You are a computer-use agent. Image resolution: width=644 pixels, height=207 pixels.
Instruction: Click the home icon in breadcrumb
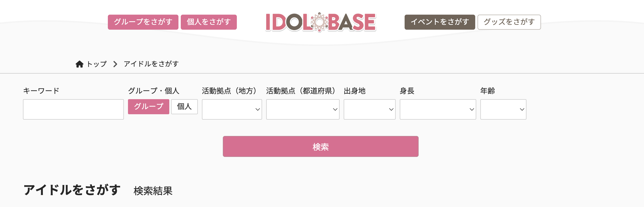click(x=79, y=64)
